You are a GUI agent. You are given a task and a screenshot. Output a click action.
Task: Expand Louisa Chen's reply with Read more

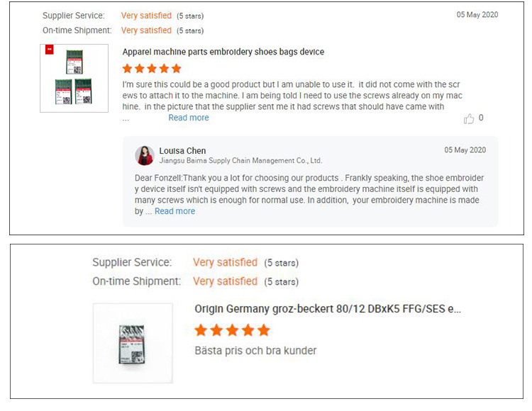[x=174, y=211]
